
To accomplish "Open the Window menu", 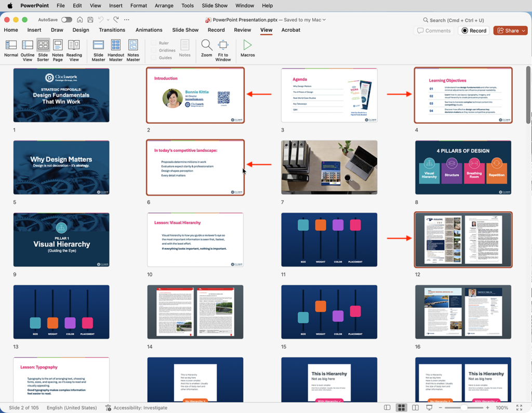I will pyautogui.click(x=245, y=5).
